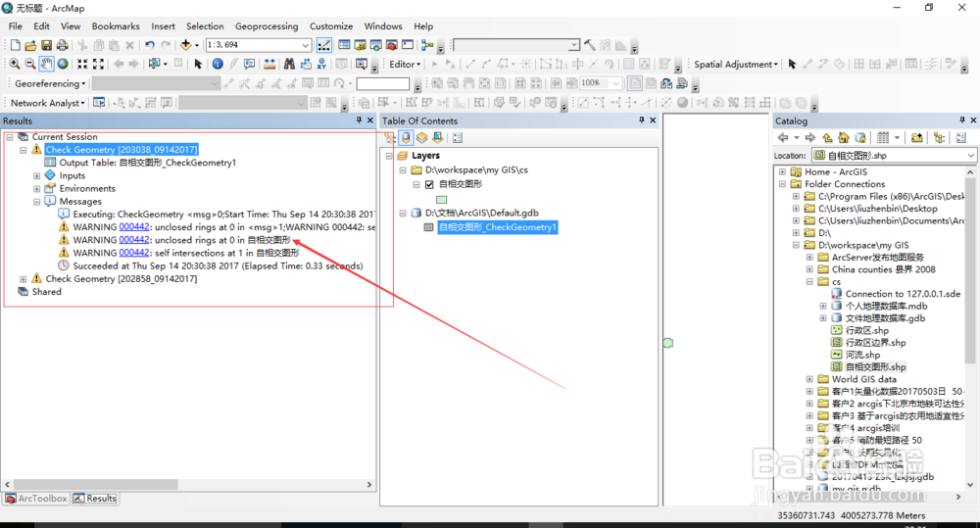Switch to the ArcToolbox tab
Viewport: 980px width, 528px height.
[x=35, y=499]
